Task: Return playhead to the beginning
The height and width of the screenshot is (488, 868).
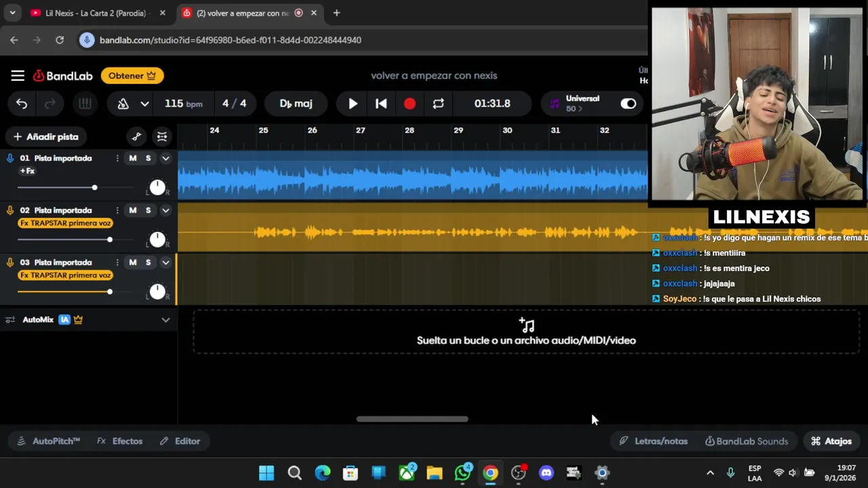Action: point(381,104)
